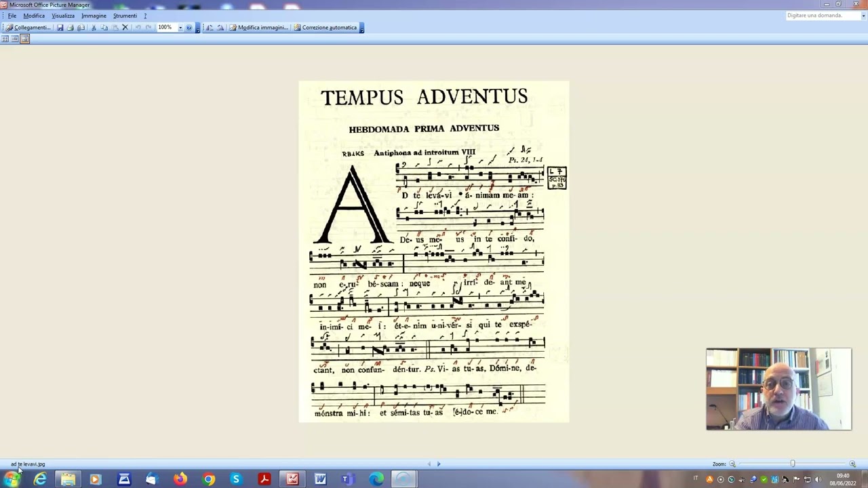Click the Cut scissors icon
The width and height of the screenshot is (868, 488).
[x=94, y=28]
